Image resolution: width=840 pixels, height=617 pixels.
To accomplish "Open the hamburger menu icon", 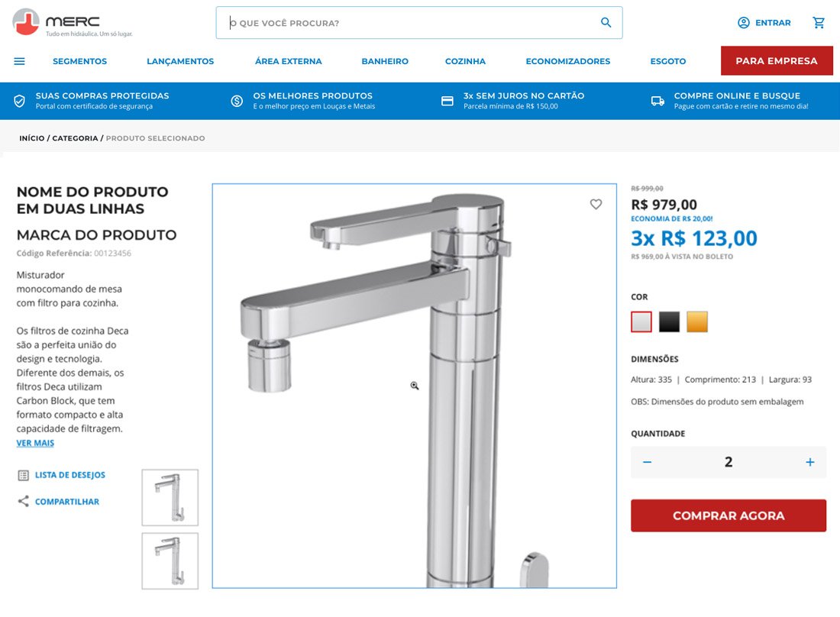I will [x=19, y=61].
